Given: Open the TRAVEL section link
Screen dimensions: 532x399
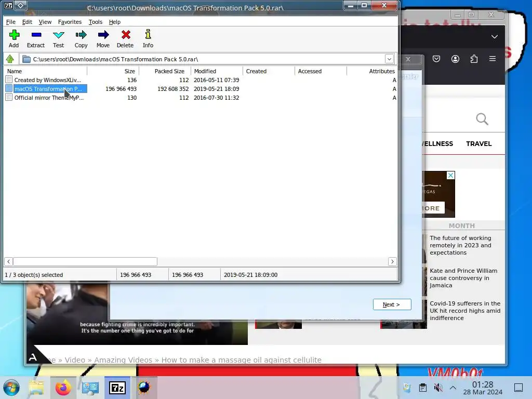Looking at the screenshot, I should (478, 143).
